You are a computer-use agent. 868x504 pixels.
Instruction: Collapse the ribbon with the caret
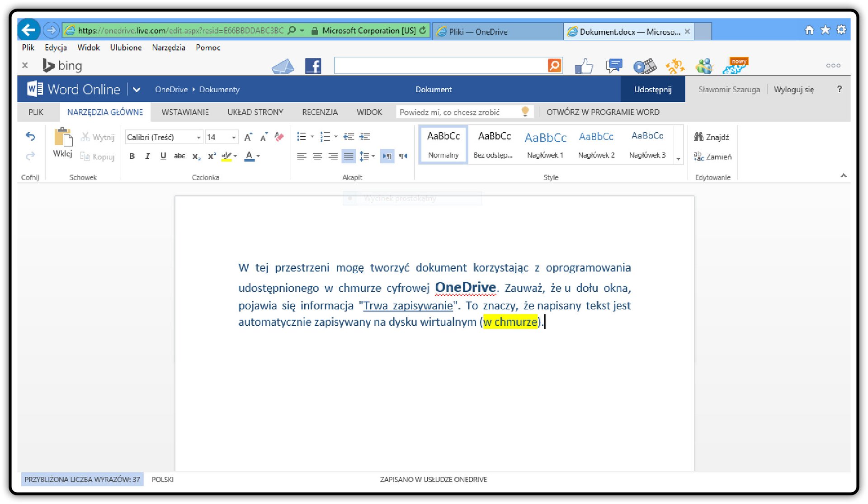(843, 176)
